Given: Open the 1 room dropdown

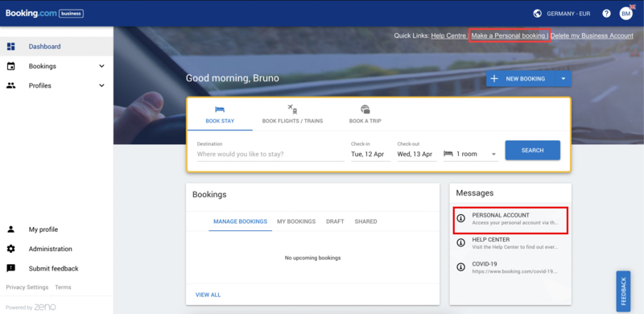Looking at the screenshot, I should [x=471, y=154].
